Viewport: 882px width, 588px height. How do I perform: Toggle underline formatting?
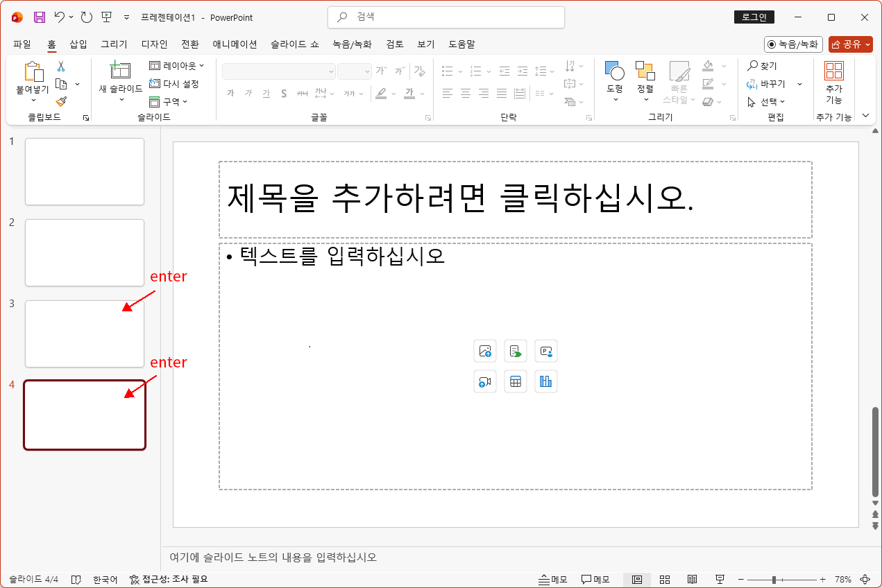[x=266, y=93]
